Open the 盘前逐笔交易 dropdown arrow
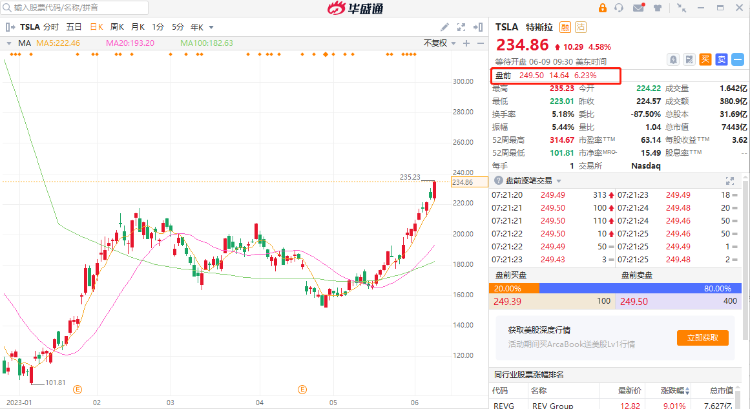This screenshot has width=750, height=409. 559,181
